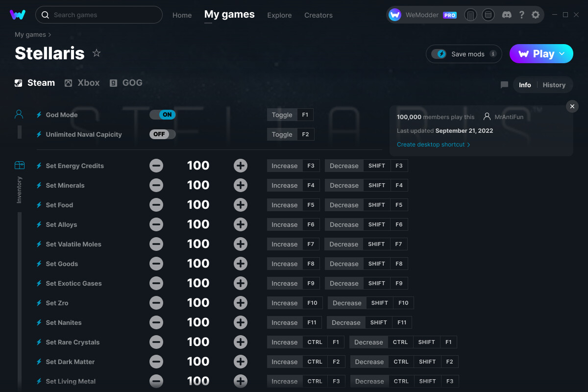The image size is (588, 392).
Task: Open the Creators tab
Action: [x=318, y=15]
